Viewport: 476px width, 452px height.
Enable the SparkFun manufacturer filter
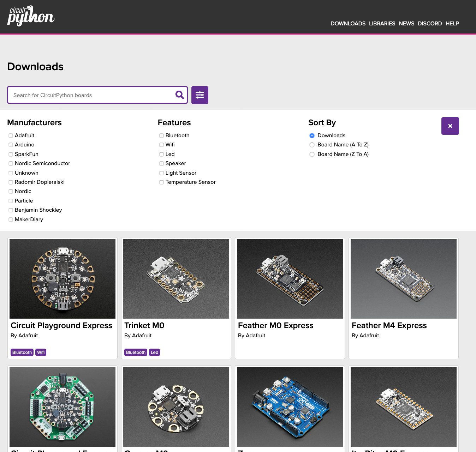coord(11,154)
